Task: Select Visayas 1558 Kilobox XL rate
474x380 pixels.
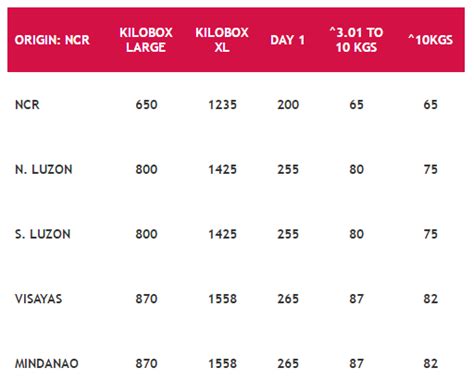Action: point(223,299)
